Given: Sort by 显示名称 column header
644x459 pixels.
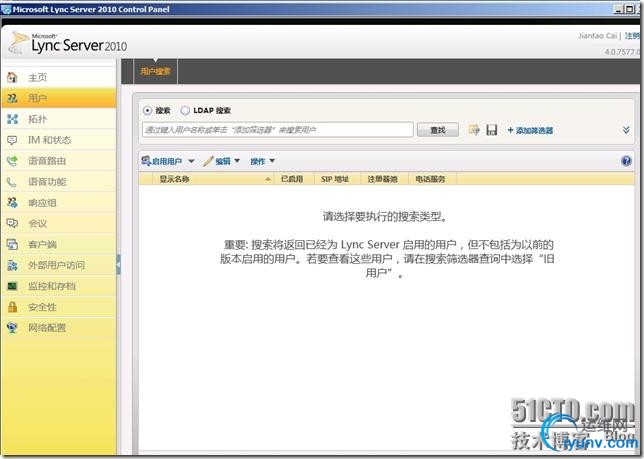Looking at the screenshot, I should tap(212, 179).
